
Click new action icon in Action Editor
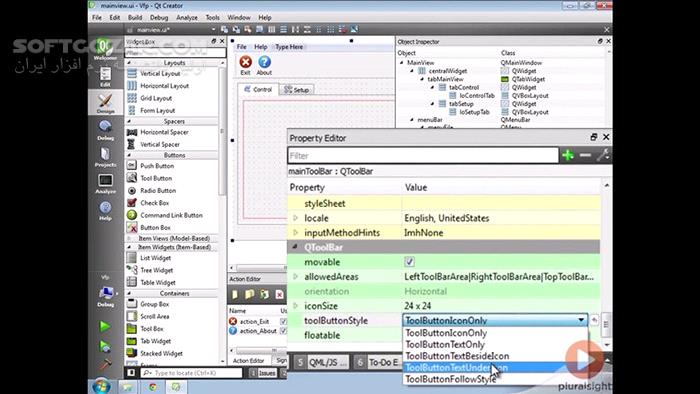235,294
